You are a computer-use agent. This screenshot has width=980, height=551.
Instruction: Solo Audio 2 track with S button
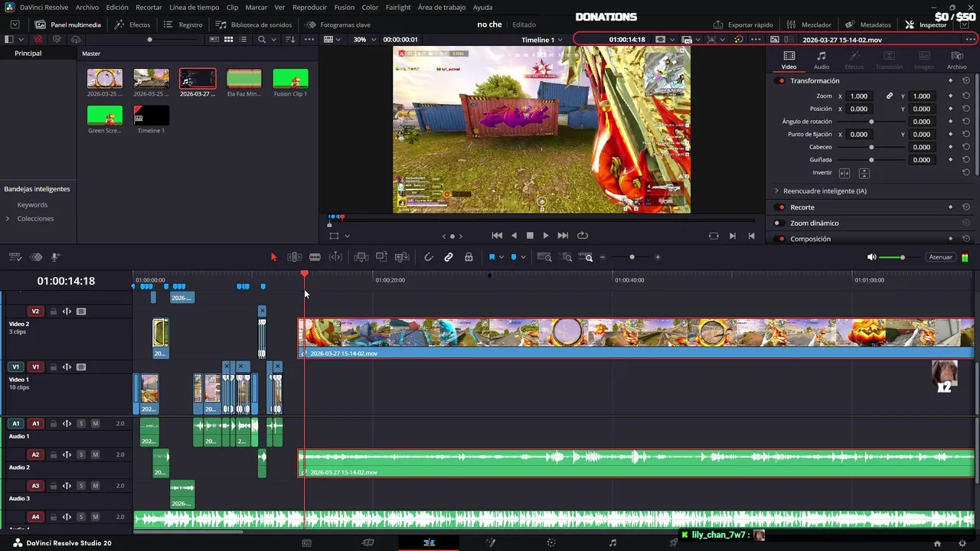click(x=81, y=455)
